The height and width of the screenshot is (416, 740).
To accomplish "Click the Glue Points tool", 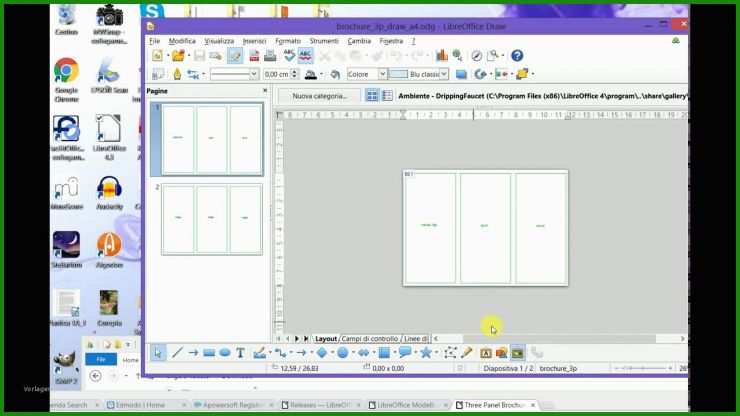I will point(467,353).
